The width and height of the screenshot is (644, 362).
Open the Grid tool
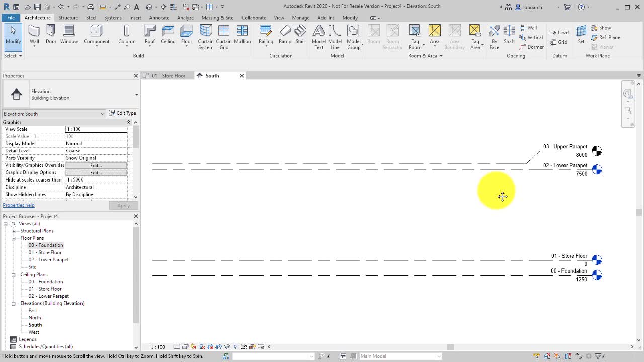[x=559, y=42]
